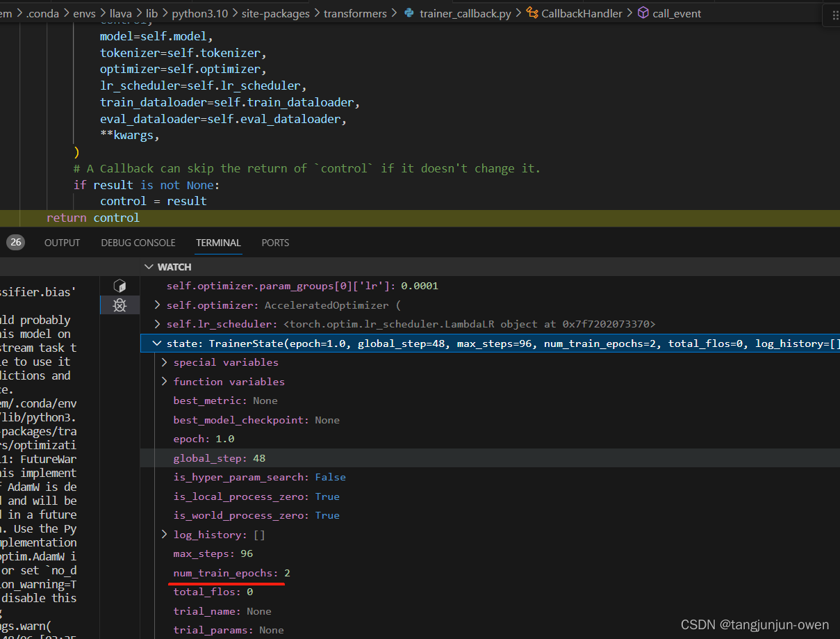The image size is (840, 639).
Task: Select the terminal instance with cube icon
Action: pos(120,286)
